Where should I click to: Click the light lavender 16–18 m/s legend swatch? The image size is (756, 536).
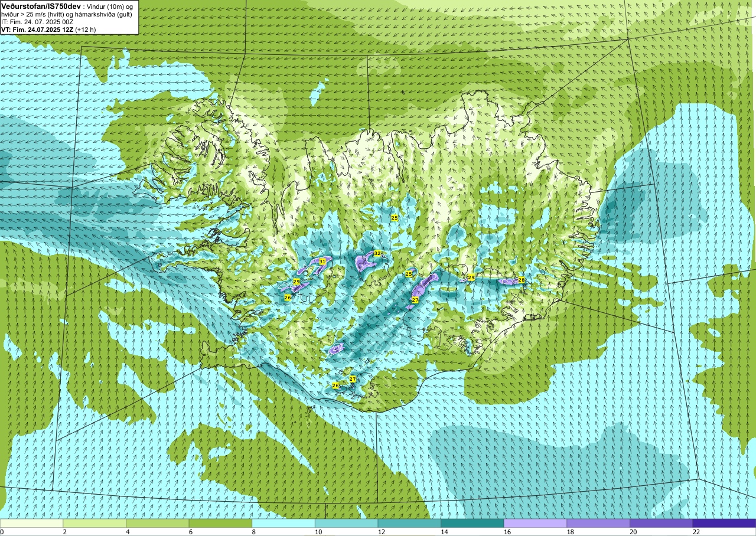535,523
